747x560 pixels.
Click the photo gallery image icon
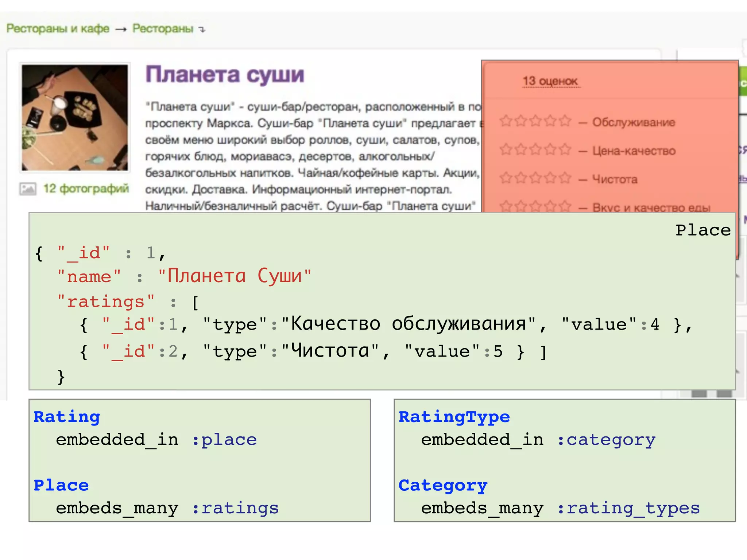(28, 189)
